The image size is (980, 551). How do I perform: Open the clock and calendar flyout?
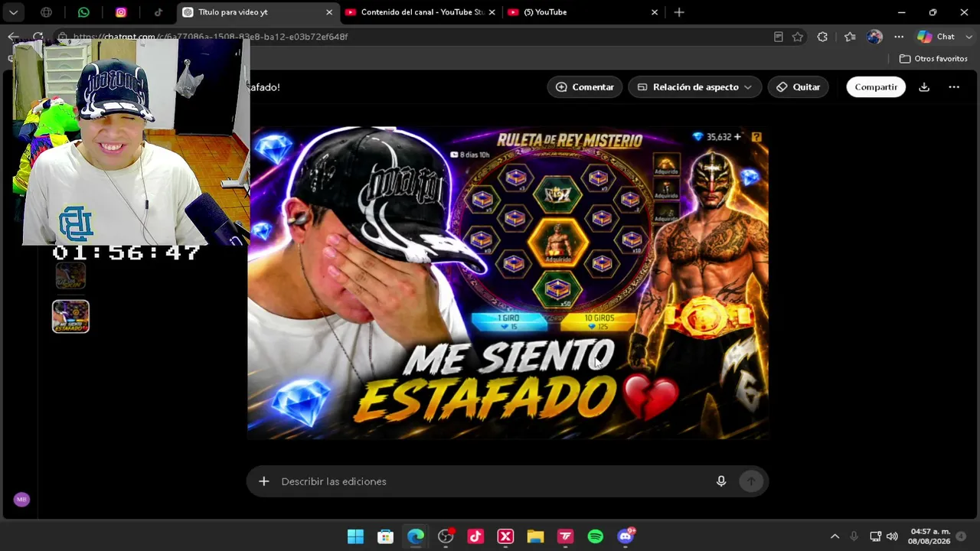[930, 536]
